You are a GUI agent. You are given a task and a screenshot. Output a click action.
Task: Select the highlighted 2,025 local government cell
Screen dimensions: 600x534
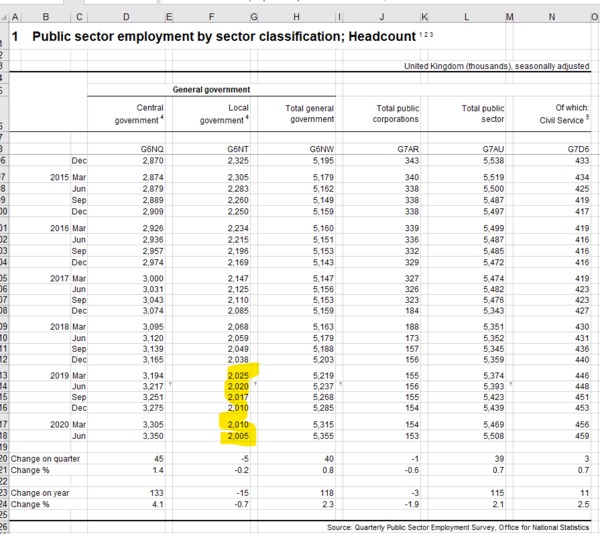point(236,373)
